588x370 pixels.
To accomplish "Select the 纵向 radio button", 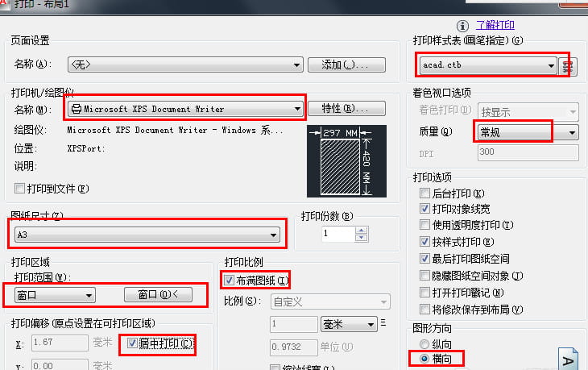I will 424,344.
